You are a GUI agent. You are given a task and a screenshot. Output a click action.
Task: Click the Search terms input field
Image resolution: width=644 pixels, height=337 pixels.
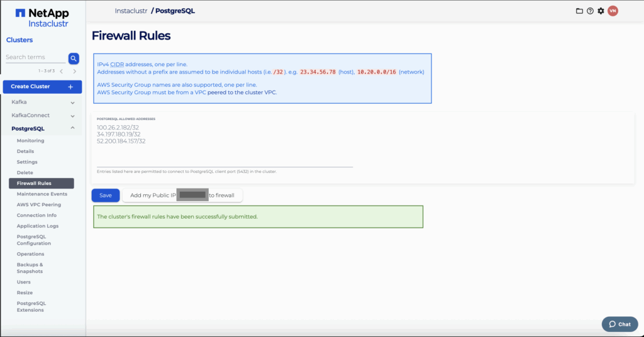point(35,57)
